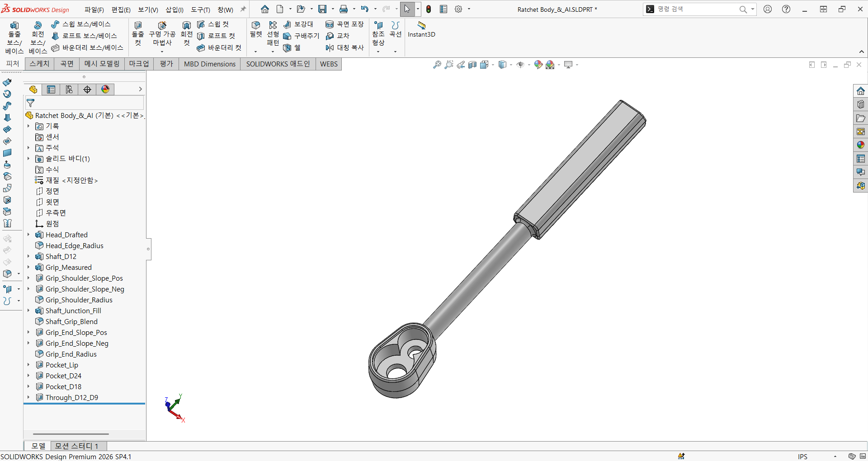Select the Shaft_Grip_Blend feature

click(71, 321)
